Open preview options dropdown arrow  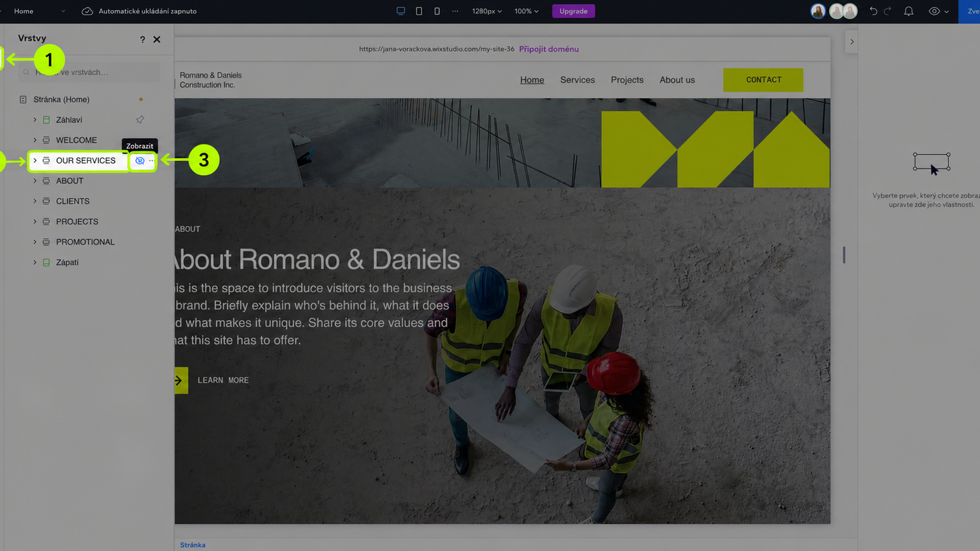click(946, 11)
